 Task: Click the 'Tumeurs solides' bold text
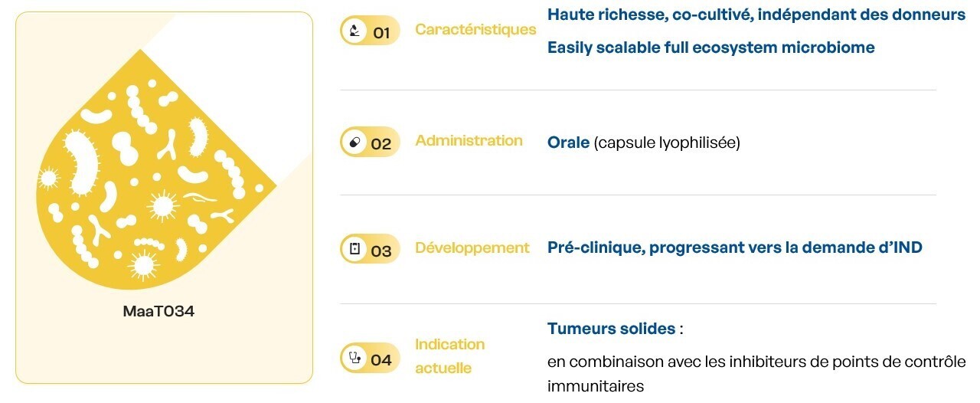[611, 329]
